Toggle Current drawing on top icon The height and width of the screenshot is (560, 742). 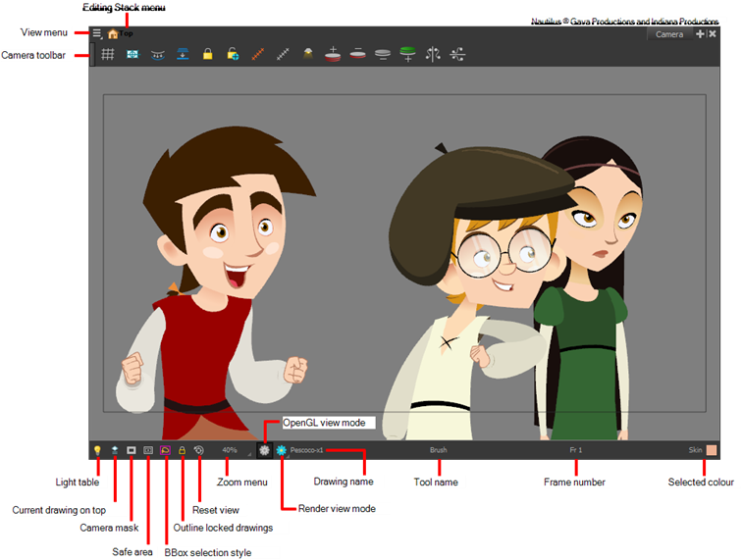tap(115, 450)
